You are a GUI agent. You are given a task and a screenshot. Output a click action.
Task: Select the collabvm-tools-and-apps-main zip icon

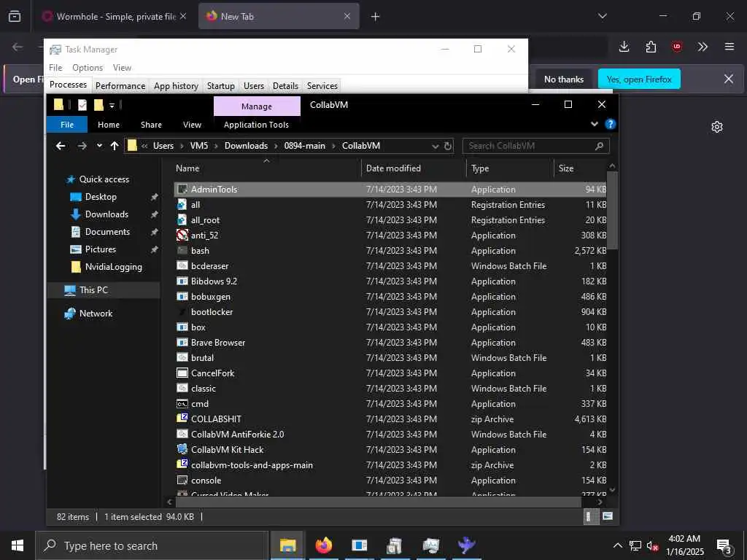click(182, 464)
